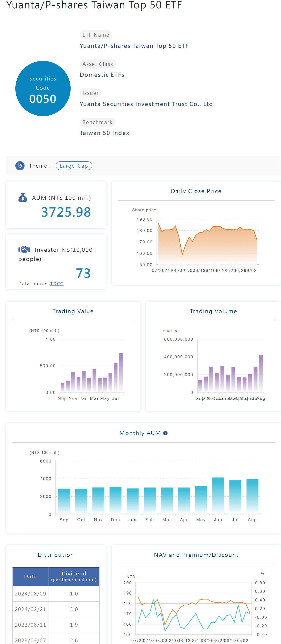Click the tallest Trading Volume bar
The height and width of the screenshot is (644, 281).
261,373
